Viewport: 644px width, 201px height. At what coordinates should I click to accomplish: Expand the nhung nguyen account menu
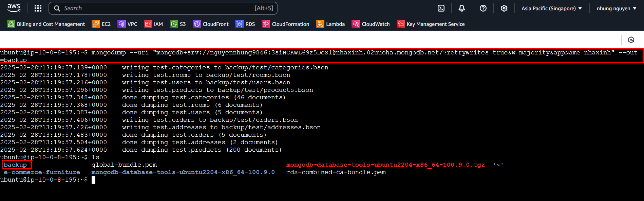pyautogui.click(x=617, y=8)
